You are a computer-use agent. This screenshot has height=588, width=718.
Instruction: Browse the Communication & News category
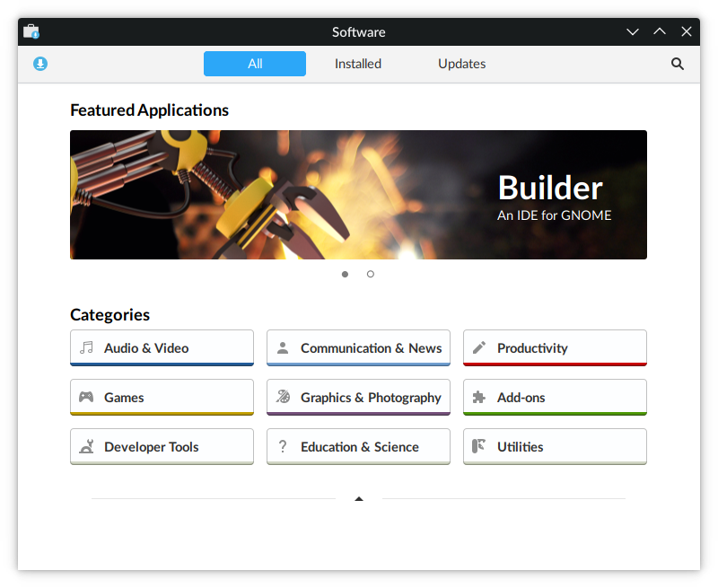358,348
